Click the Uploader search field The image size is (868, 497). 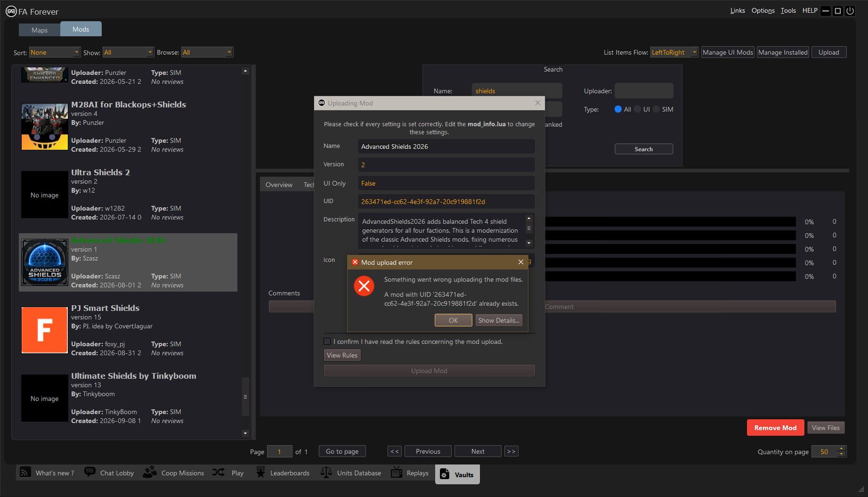[644, 91]
